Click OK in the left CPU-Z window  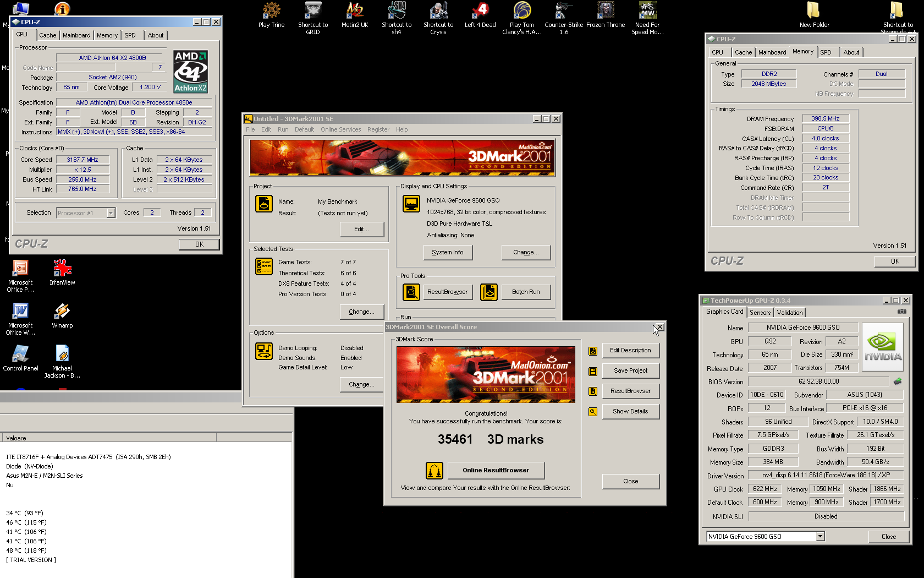(x=199, y=244)
